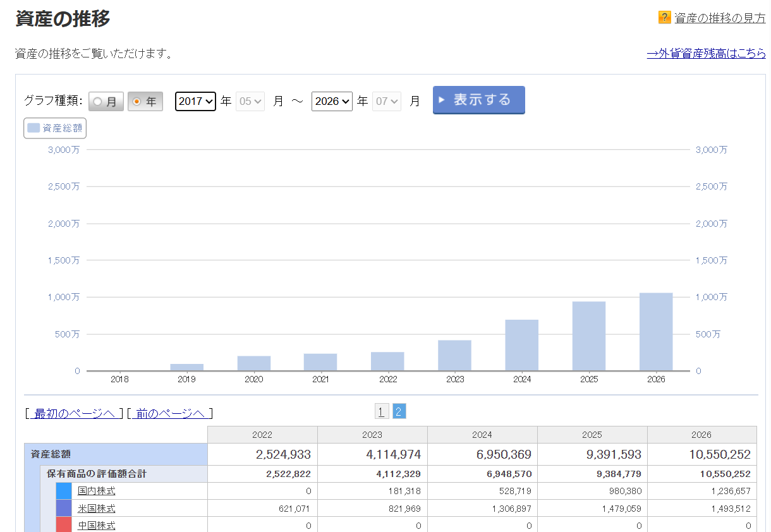Image resolution: width=771 pixels, height=532 pixels.
Task: Click the yellow question mark help icon
Action: [x=664, y=18]
